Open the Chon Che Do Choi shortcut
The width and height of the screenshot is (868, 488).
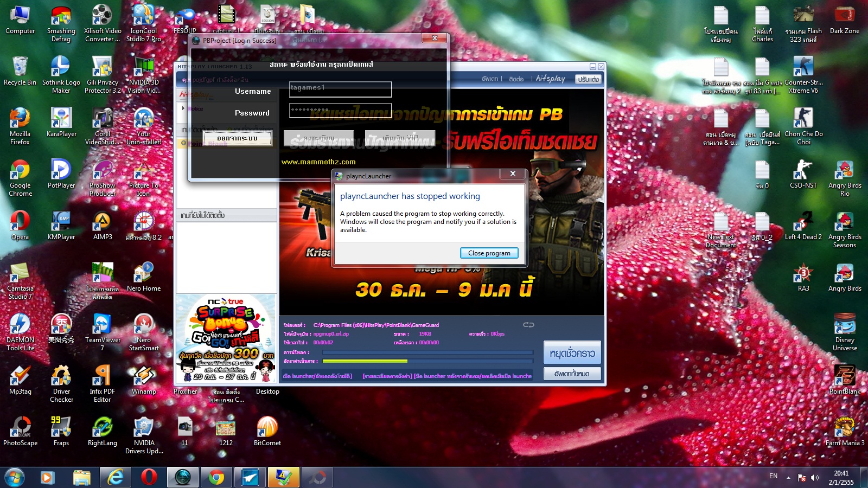(803, 126)
